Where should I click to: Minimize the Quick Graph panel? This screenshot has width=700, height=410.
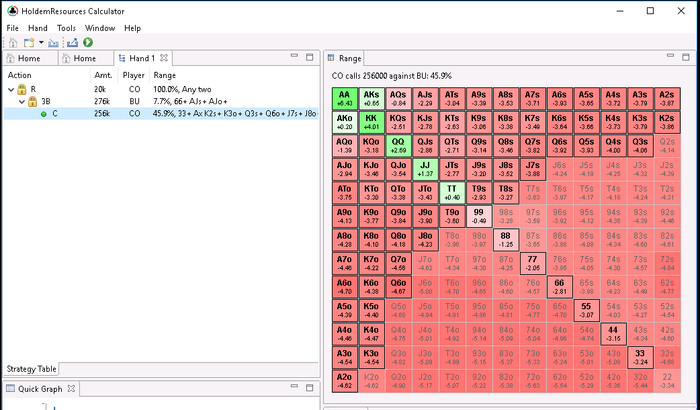click(294, 387)
